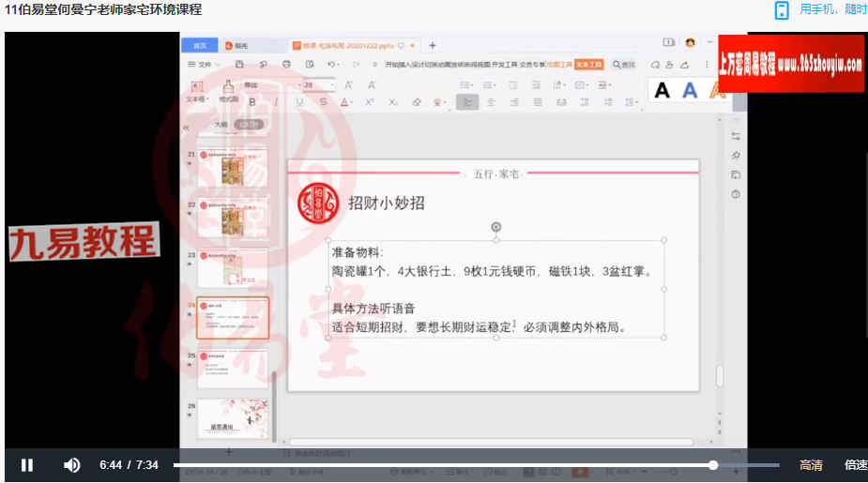Collapse the slide thumbnail panel
Image resolution: width=868 pixels, height=483 pixels.
click(187, 127)
